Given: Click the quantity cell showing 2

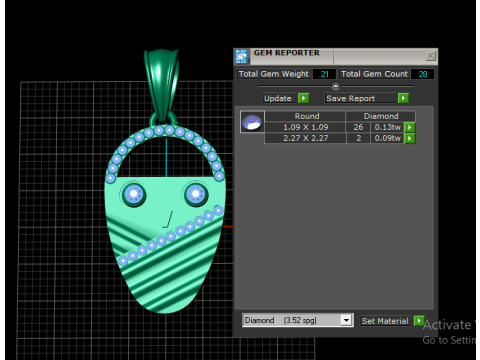Looking at the screenshot, I should pyautogui.click(x=358, y=138).
